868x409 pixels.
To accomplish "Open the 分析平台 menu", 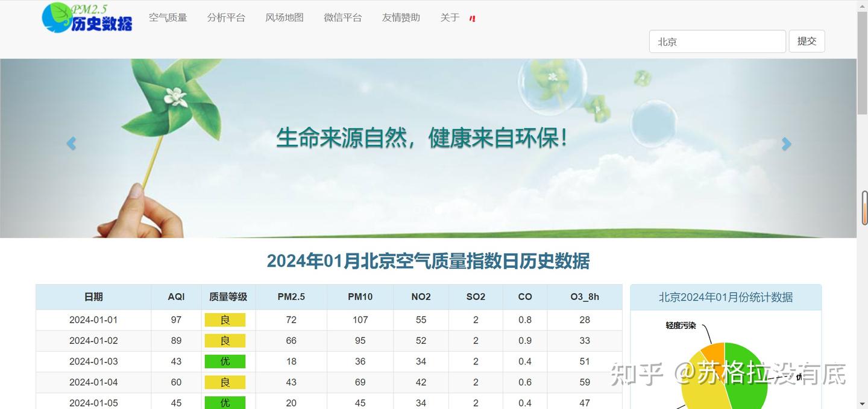I will [x=226, y=17].
